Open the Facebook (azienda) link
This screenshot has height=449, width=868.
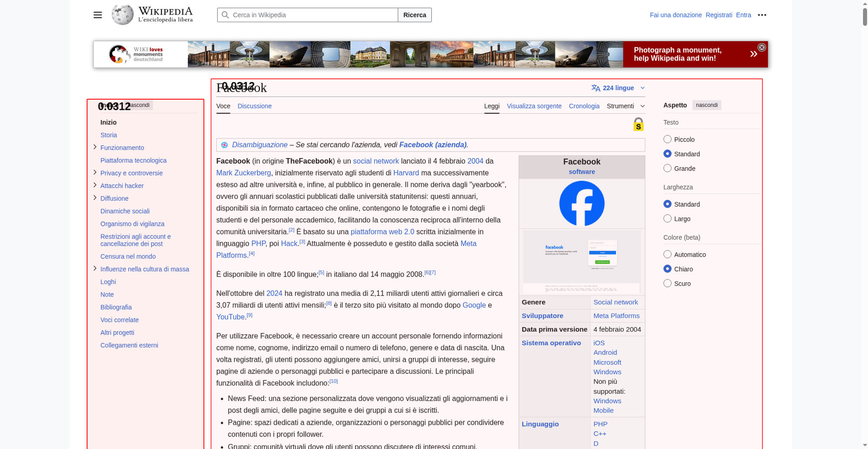[433, 145]
